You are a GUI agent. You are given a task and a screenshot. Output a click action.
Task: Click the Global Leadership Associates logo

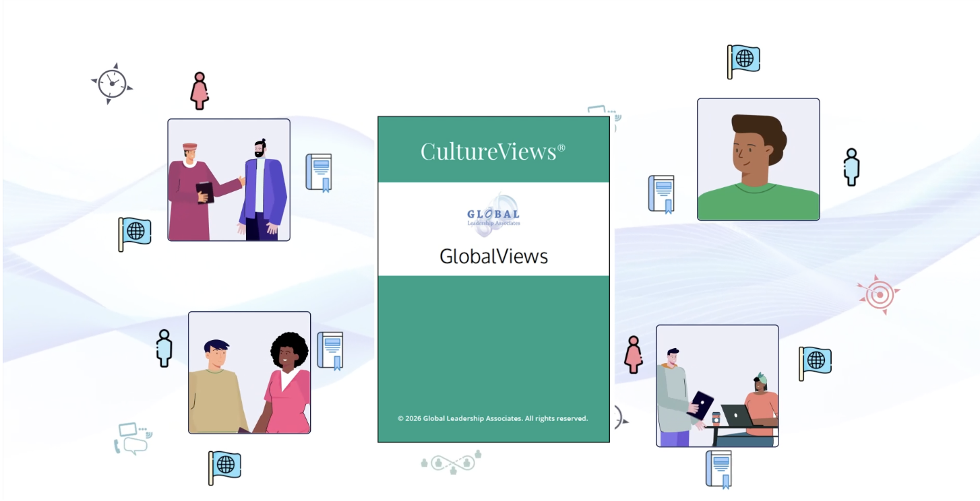494,215
